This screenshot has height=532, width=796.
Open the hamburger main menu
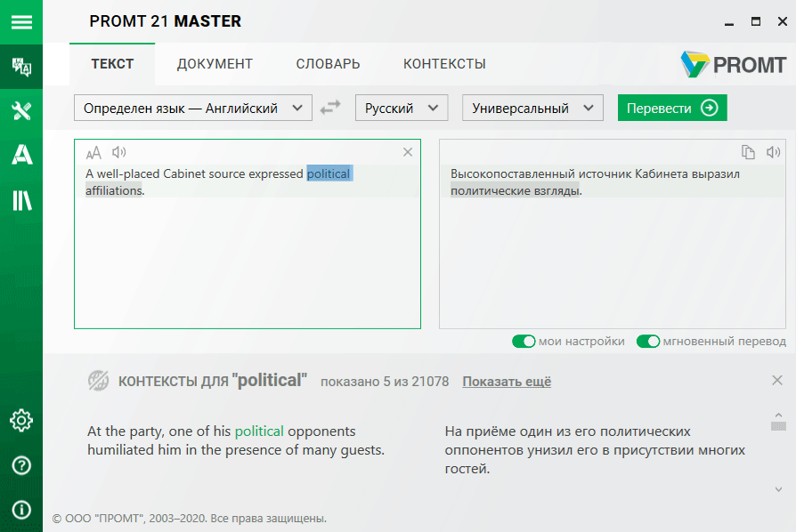pyautogui.click(x=21, y=22)
